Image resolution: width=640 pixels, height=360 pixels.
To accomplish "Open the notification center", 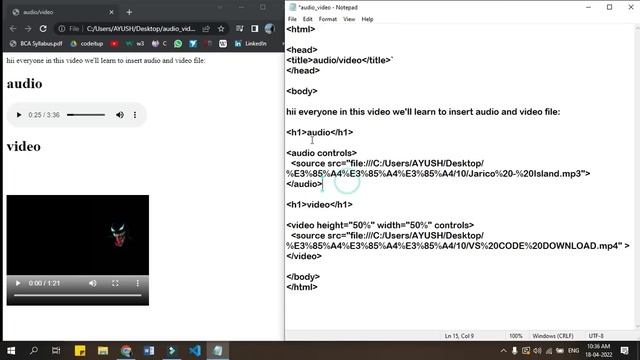I will tap(624, 351).
